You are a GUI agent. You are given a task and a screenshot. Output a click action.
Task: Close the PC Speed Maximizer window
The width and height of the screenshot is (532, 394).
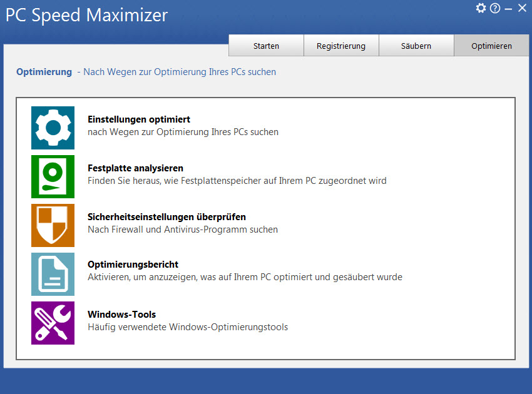(522, 8)
